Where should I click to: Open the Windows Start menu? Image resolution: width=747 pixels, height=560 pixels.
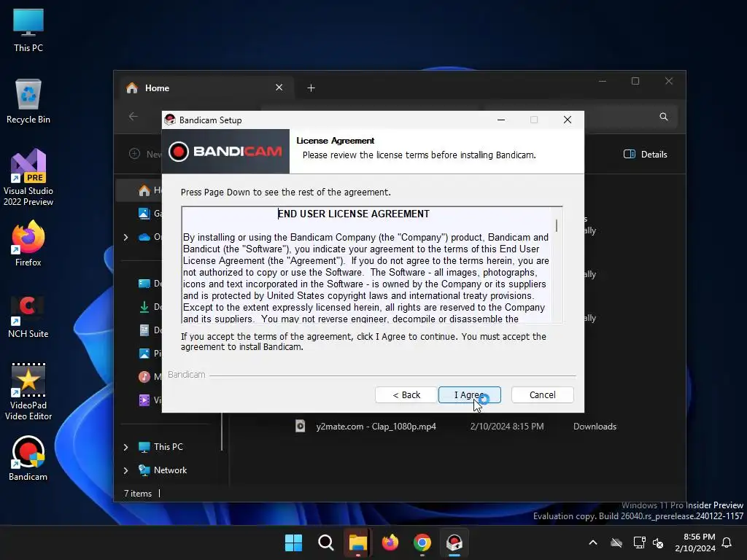[293, 542]
